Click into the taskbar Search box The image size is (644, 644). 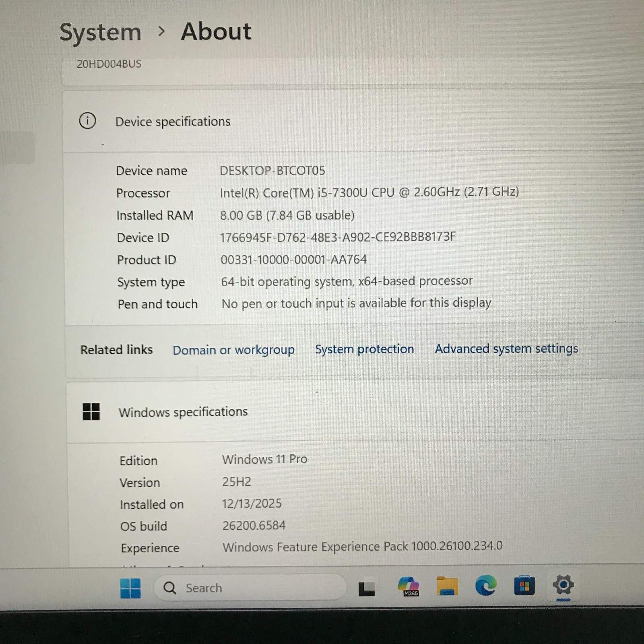pos(250,588)
